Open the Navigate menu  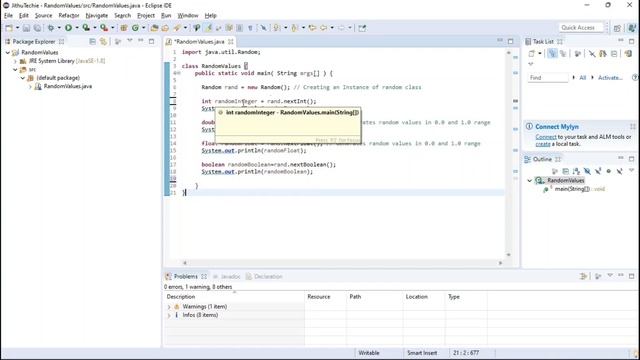[97, 16]
